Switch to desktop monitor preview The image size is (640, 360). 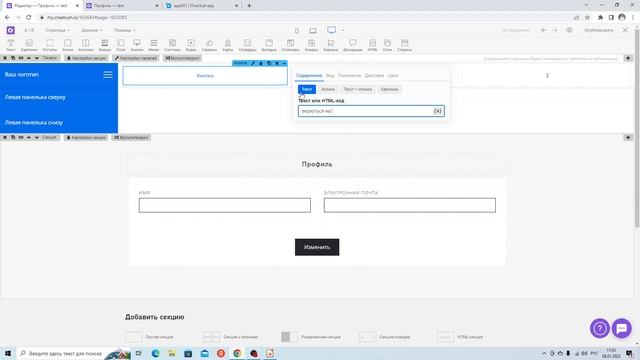pos(331,30)
